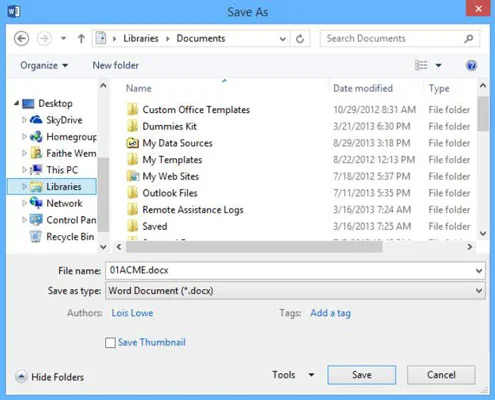Click the Add a tag link
The height and width of the screenshot is (400, 495).
click(330, 313)
